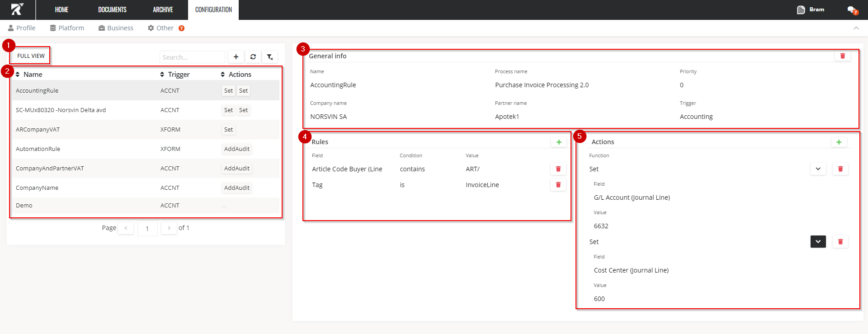Click the FULL VIEW button
This screenshot has width=868, height=334.
pyautogui.click(x=31, y=56)
